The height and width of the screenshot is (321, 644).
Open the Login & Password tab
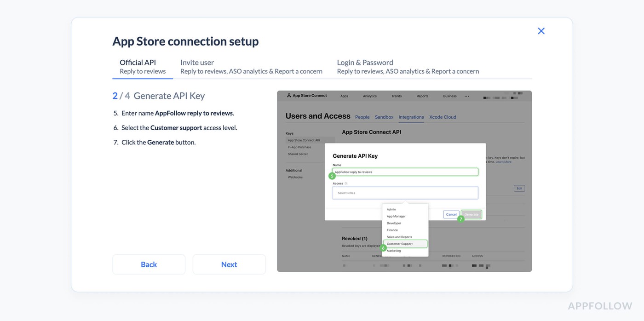click(408, 67)
